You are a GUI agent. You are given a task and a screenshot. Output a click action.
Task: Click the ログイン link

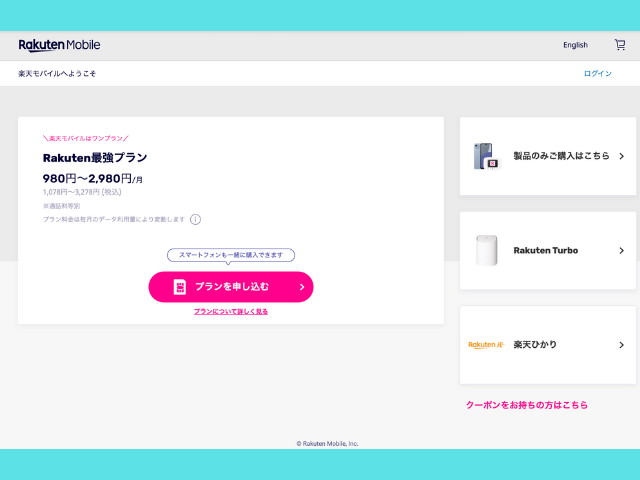598,73
